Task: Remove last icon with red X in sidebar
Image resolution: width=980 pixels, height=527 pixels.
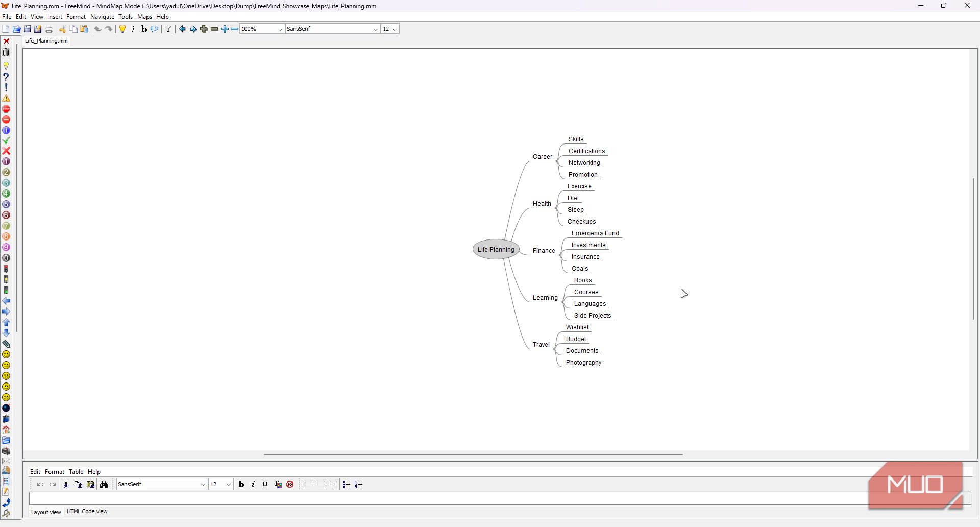Action: tap(6, 41)
